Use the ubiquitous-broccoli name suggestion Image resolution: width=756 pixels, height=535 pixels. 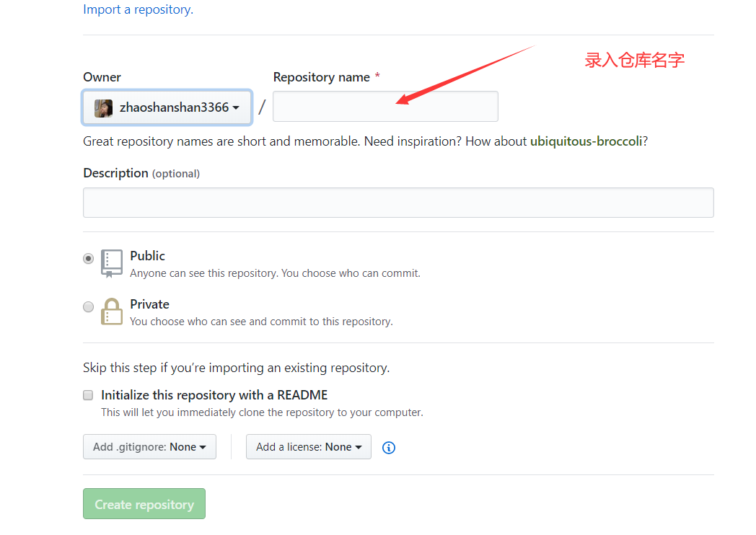[x=586, y=141]
